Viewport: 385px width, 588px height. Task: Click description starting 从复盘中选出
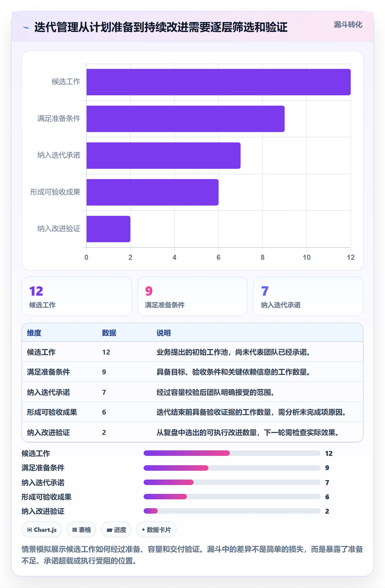point(248,432)
